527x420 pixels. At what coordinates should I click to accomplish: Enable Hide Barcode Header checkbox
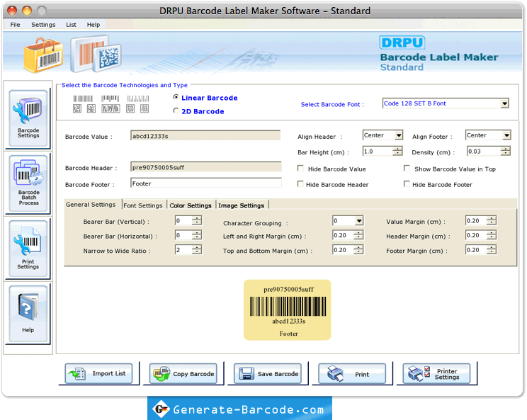click(300, 183)
